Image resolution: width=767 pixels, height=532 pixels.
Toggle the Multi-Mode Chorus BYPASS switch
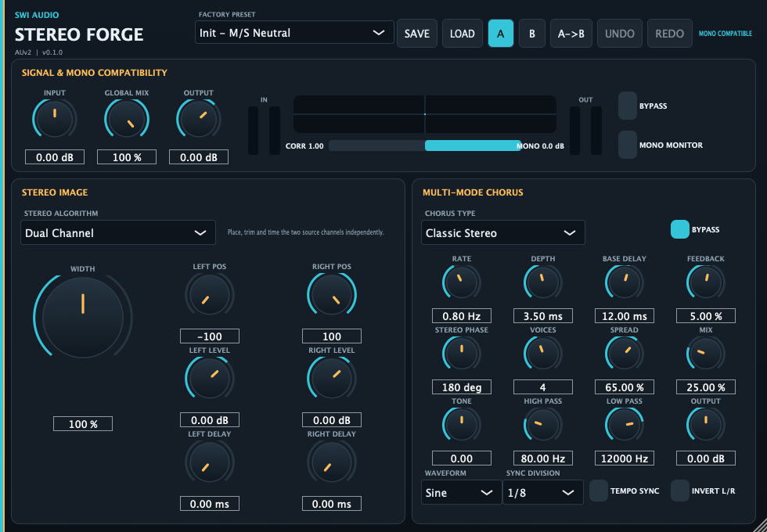coord(680,229)
